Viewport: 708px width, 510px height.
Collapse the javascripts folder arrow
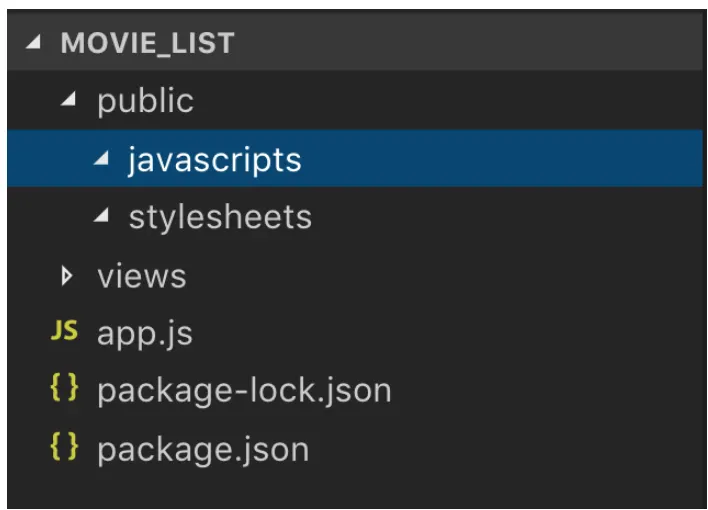point(101,159)
